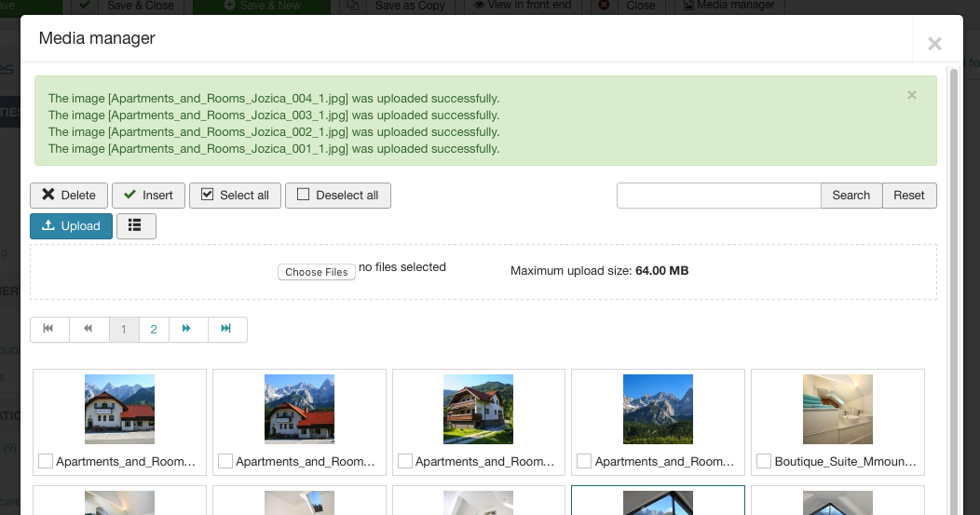Check the third Apartments_and_Rooms image checkbox
The width and height of the screenshot is (980, 515).
pyautogui.click(x=405, y=461)
